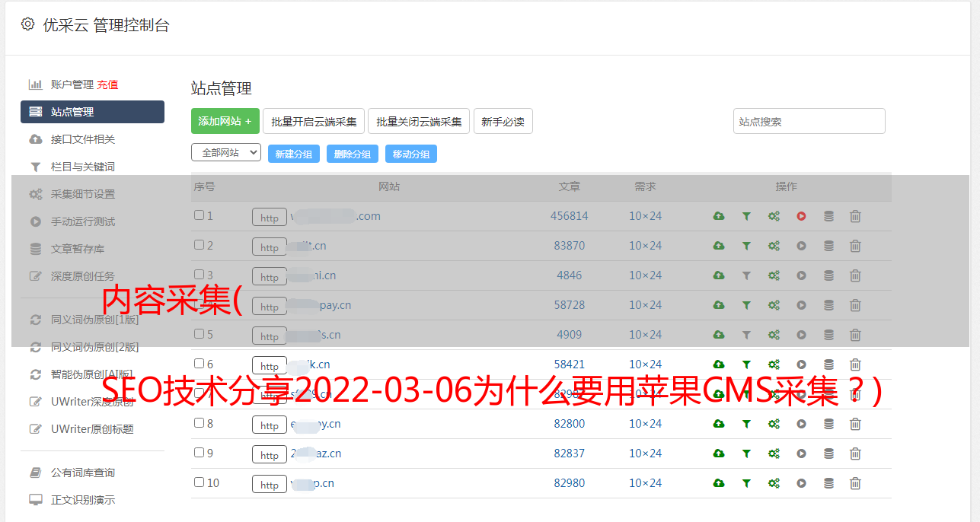Viewport: 980px width, 522px height.
Task: Click the green filter funnel icon in row 1
Action: pos(746,216)
